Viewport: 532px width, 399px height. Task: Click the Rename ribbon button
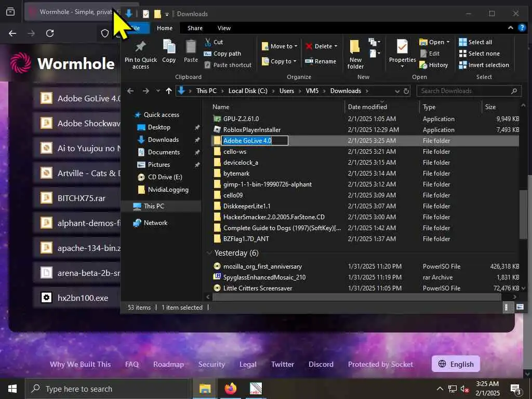(321, 61)
